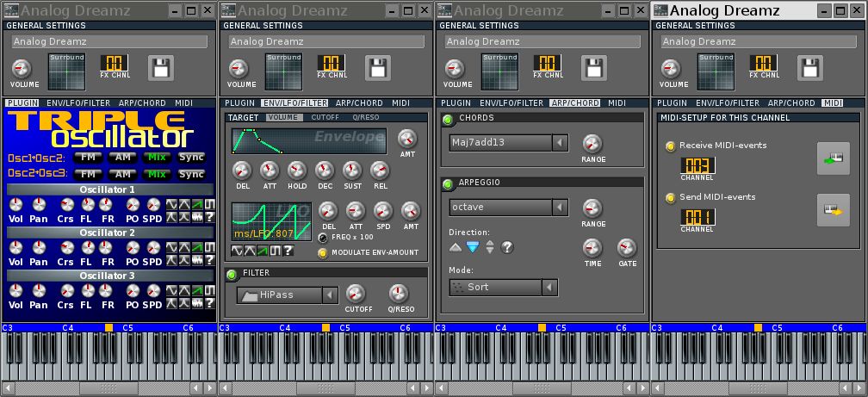Click the Oscillator 2 Pan knob
868x397 pixels.
point(39,248)
